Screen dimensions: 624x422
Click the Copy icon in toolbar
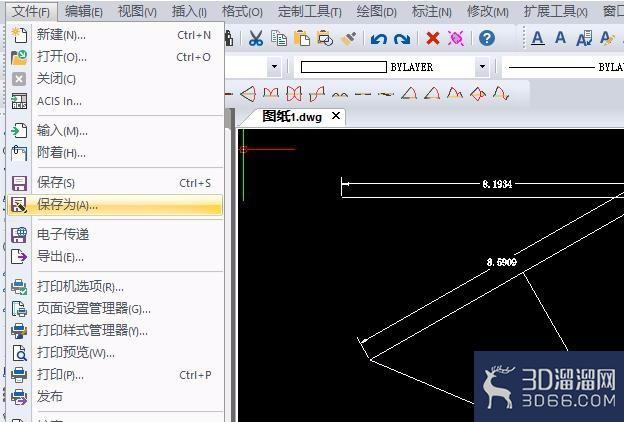(279, 38)
